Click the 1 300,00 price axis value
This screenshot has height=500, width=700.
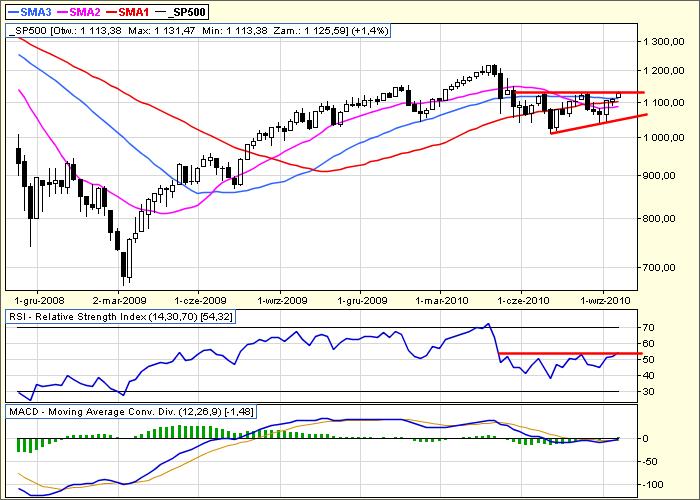[664, 42]
